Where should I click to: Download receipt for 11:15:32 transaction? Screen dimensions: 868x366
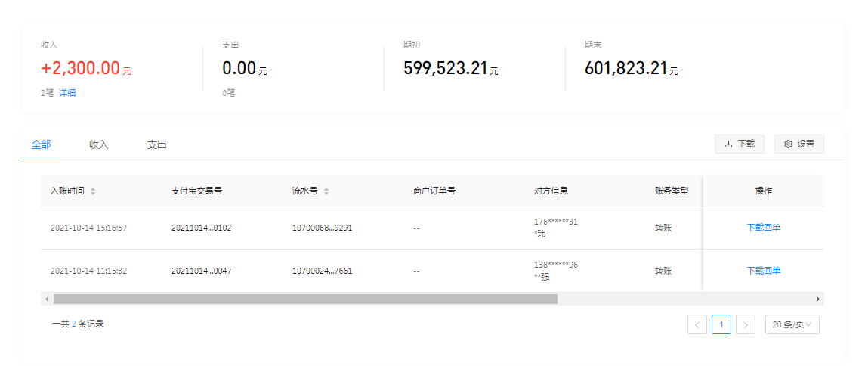coord(763,271)
